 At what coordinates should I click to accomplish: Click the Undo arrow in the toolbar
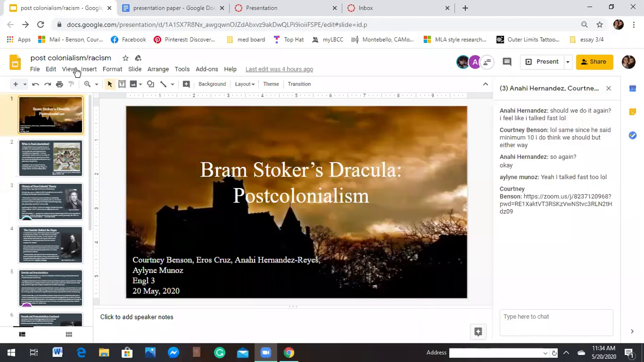[x=35, y=84]
